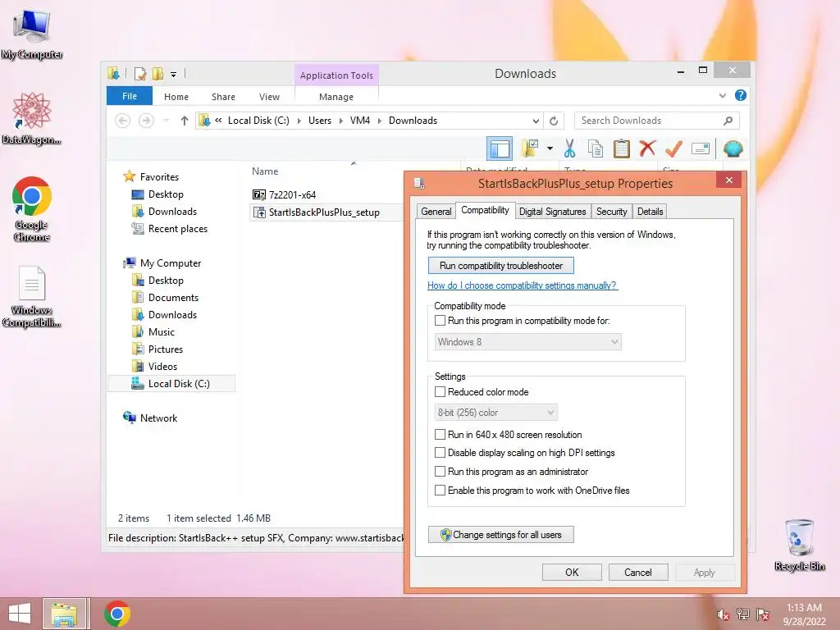Screen dimensions: 840x630
Task: Click the orange checkmark Properties icon
Action: pos(673,148)
